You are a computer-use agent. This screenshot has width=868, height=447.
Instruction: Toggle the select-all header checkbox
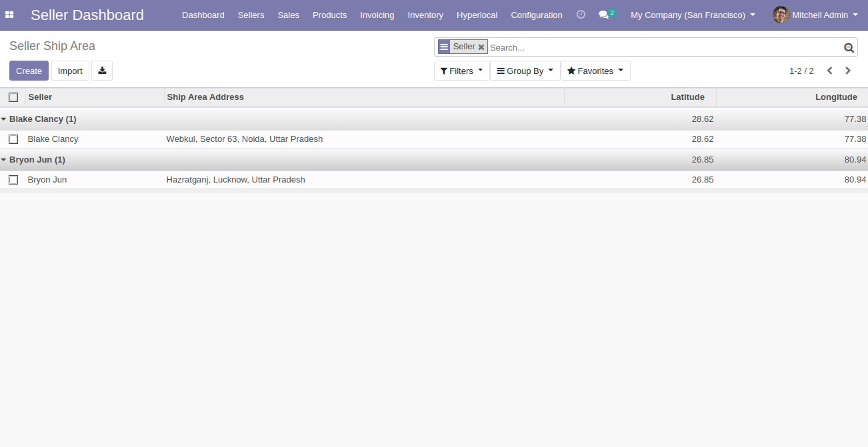(13, 97)
